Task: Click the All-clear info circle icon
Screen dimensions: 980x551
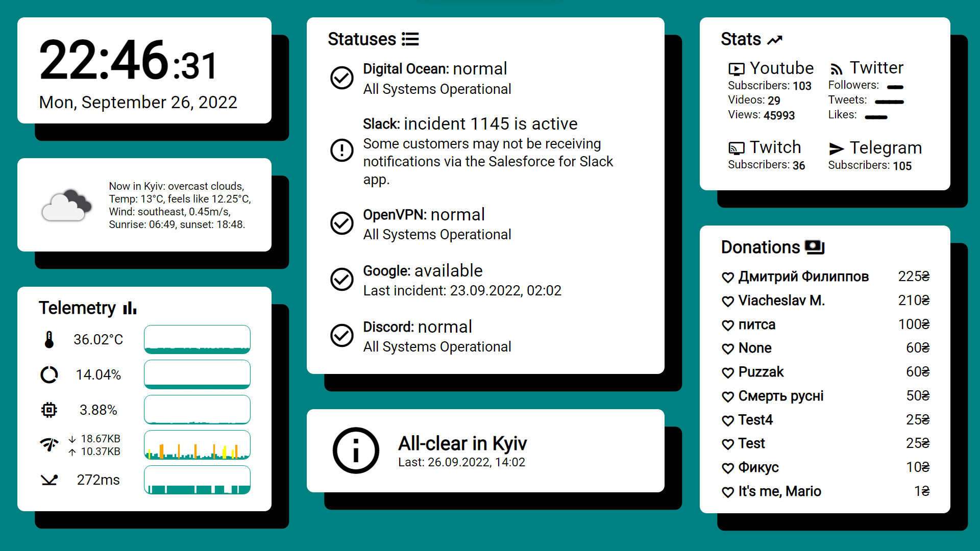Action: pyautogui.click(x=356, y=450)
